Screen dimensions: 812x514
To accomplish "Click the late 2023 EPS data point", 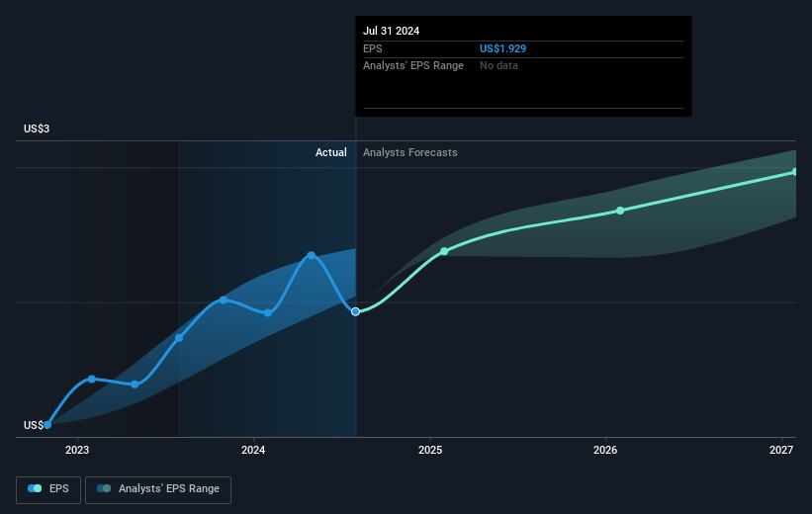I will tap(224, 300).
